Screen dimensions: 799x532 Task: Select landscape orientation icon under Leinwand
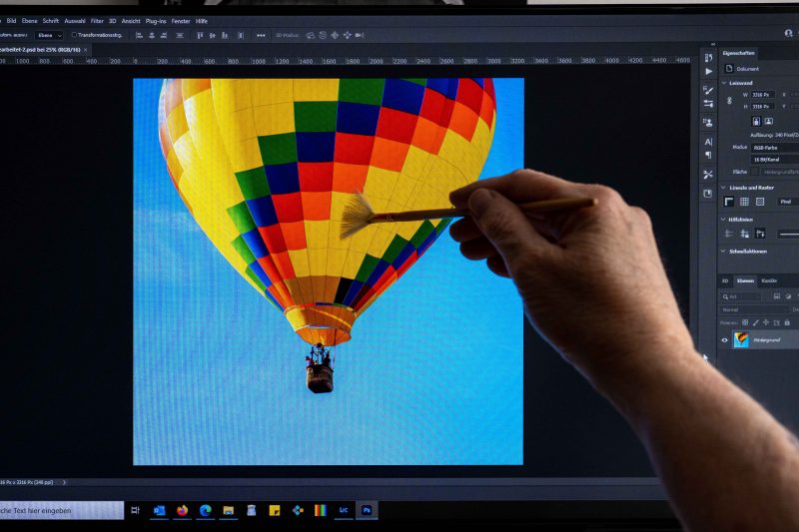coord(769,121)
